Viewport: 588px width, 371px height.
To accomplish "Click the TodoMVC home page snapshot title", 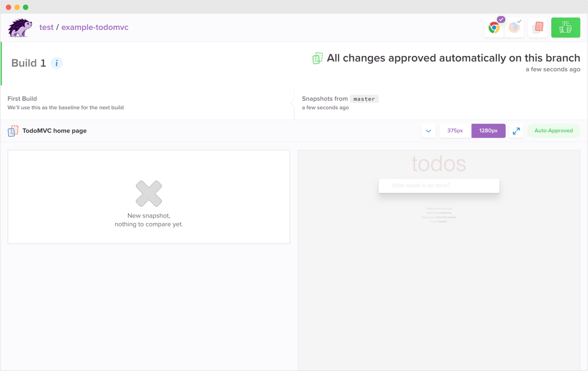I will tap(54, 131).
